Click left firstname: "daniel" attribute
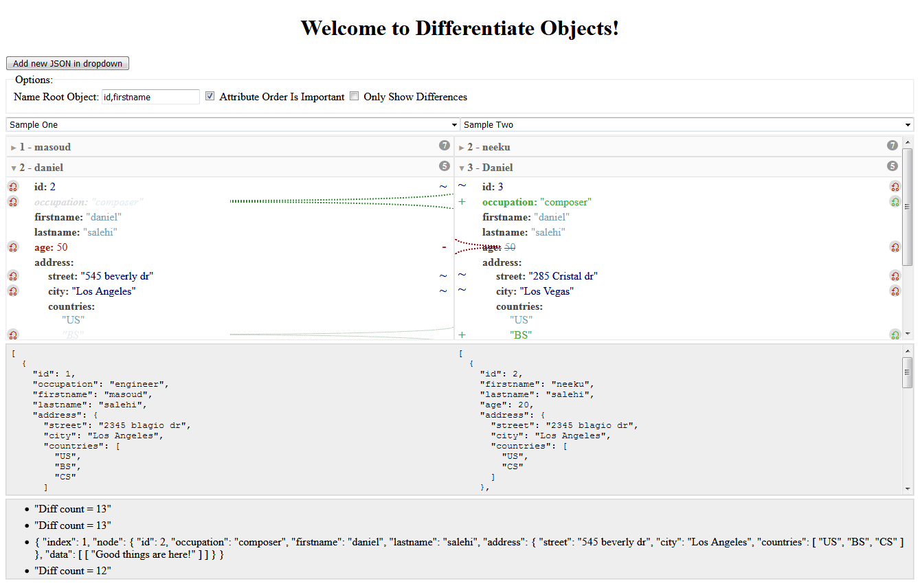This screenshot has height=588, width=920. point(78,217)
